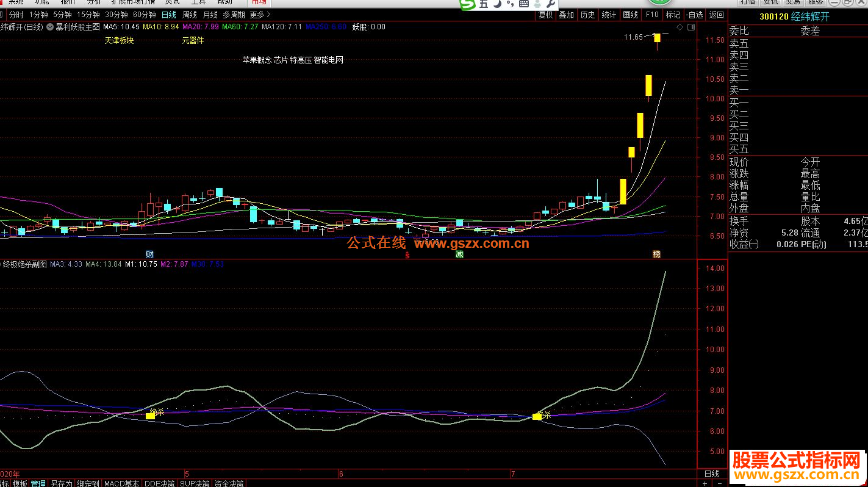Select the 资金决策 indicator tab
868x487 pixels.
[229, 483]
